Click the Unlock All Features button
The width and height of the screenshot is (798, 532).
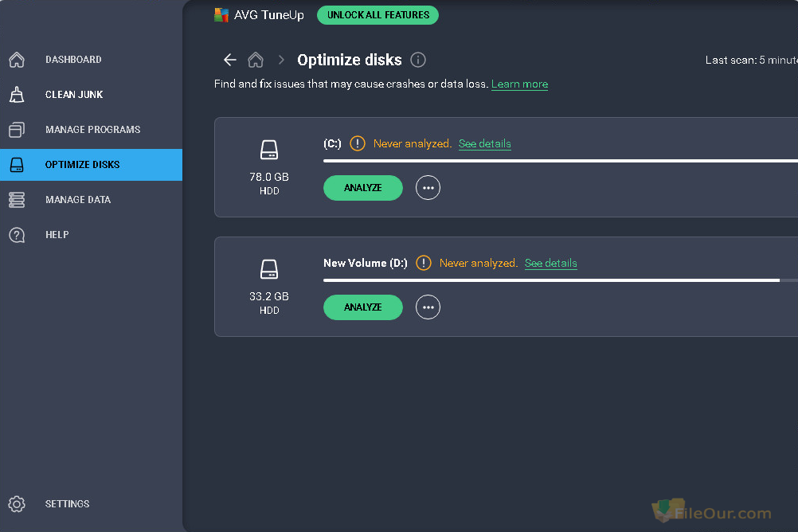click(377, 15)
